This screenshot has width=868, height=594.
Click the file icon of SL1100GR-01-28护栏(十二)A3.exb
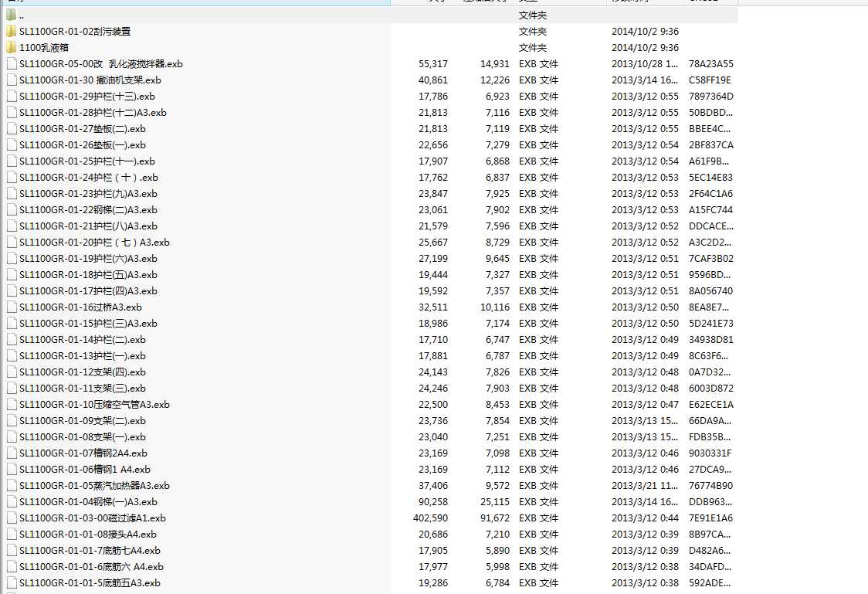coord(12,112)
